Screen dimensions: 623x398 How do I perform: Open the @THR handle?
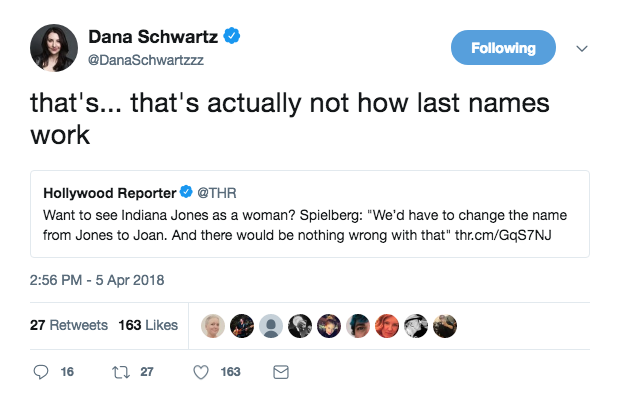pos(217,193)
